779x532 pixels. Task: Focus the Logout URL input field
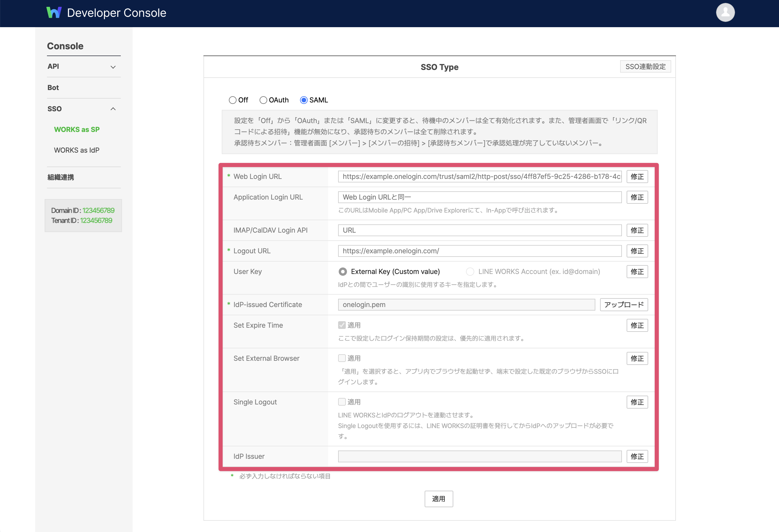click(x=479, y=251)
